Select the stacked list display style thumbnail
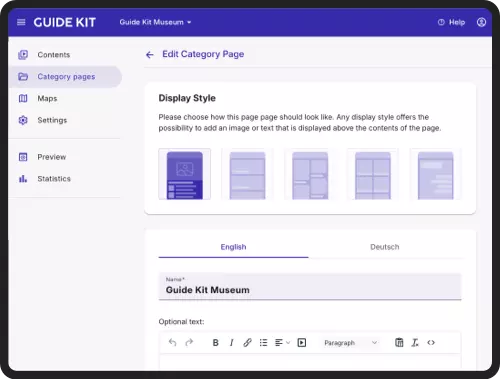 pyautogui.click(x=247, y=174)
